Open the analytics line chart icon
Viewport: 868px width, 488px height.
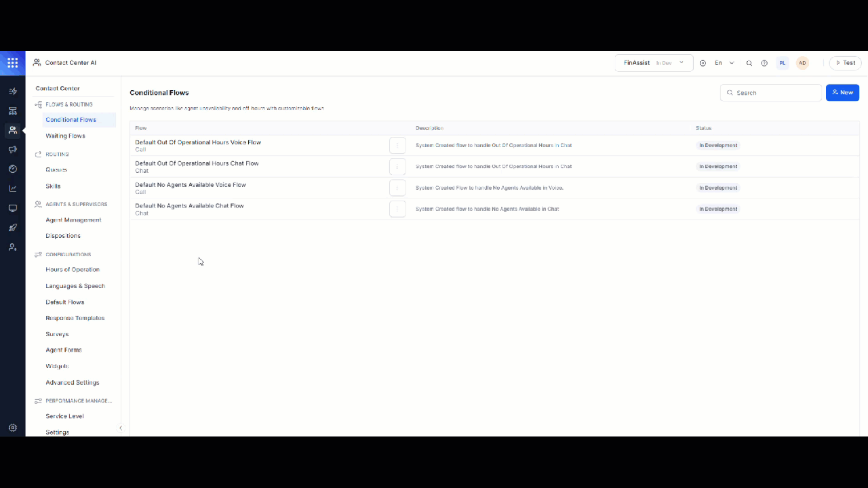point(12,188)
